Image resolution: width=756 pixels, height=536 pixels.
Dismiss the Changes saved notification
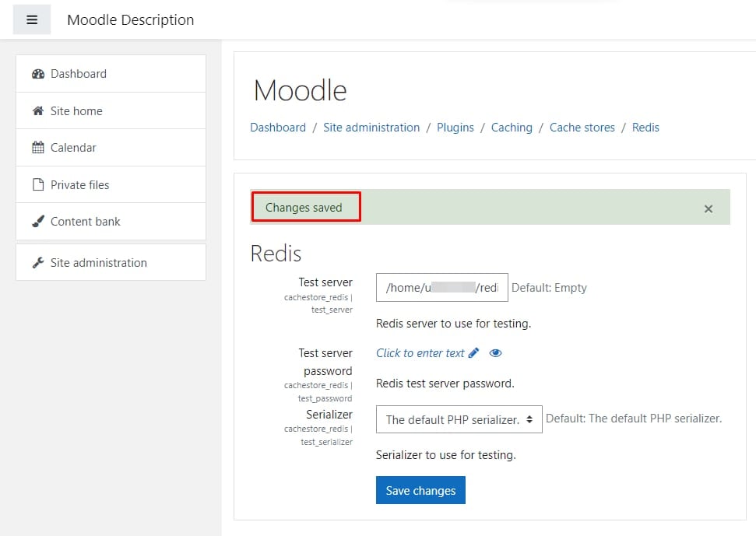709,209
